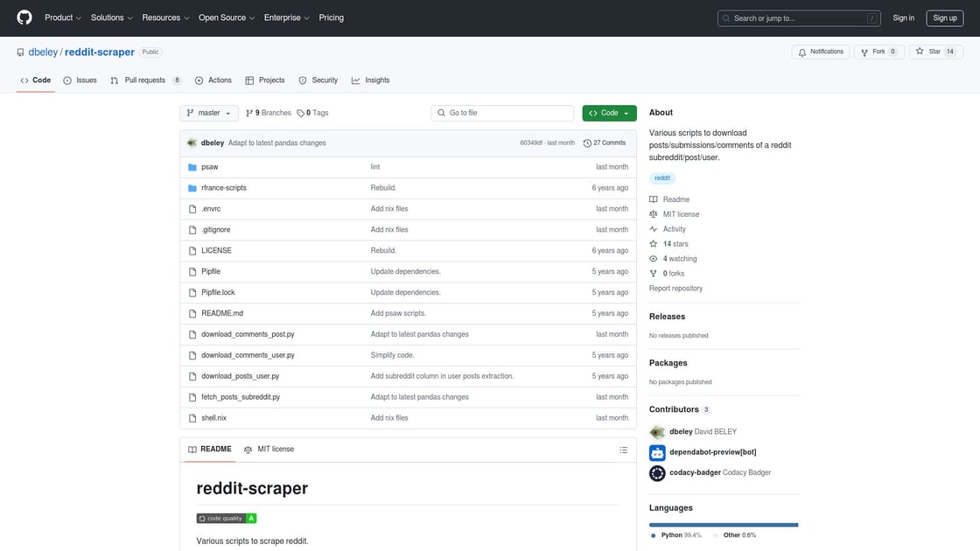Click the GitHub octocat logo
Viewport: 980px width, 551px height.
(x=24, y=17)
